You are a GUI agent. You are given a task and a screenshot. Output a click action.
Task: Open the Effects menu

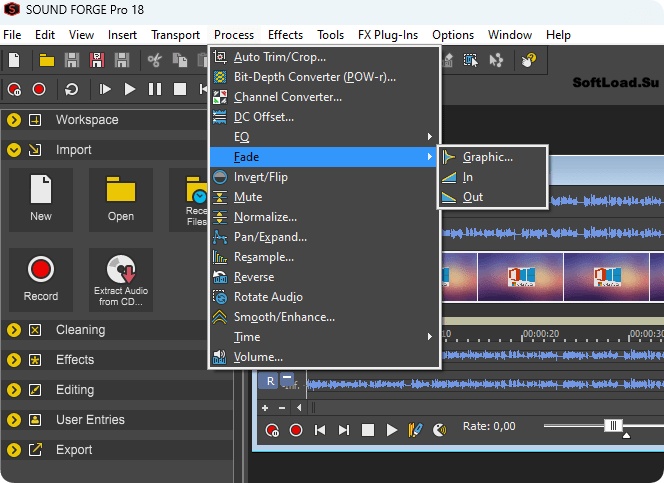285,35
